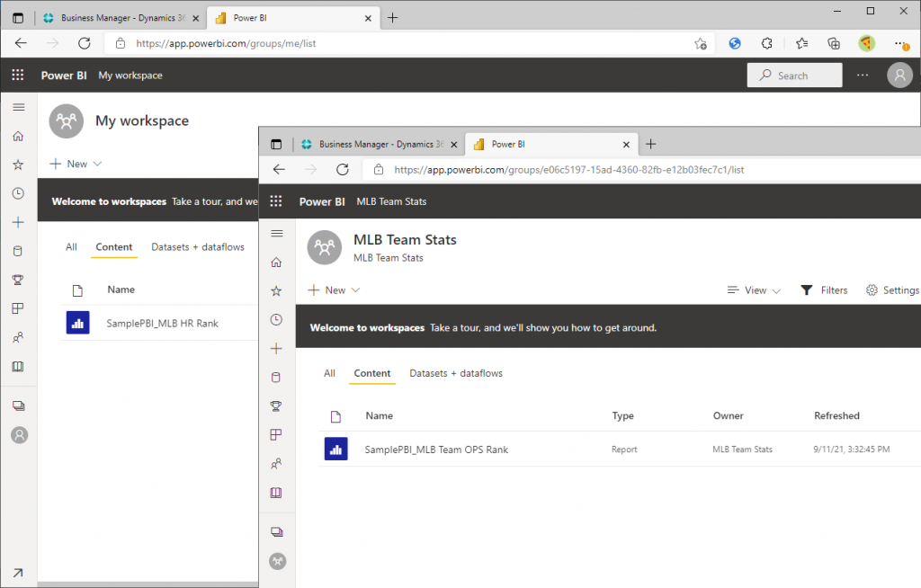
Task: Open Learn book icon in back window sidebar
Action: (18, 367)
